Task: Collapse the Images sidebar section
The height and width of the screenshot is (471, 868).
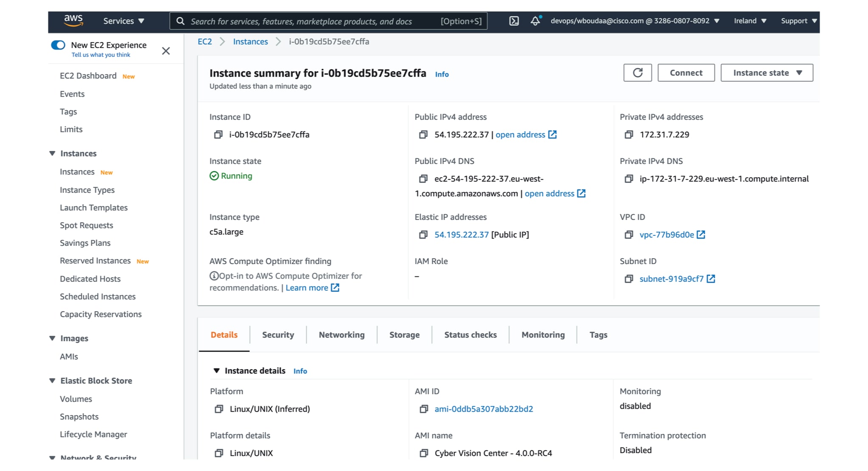Action: pos(52,338)
